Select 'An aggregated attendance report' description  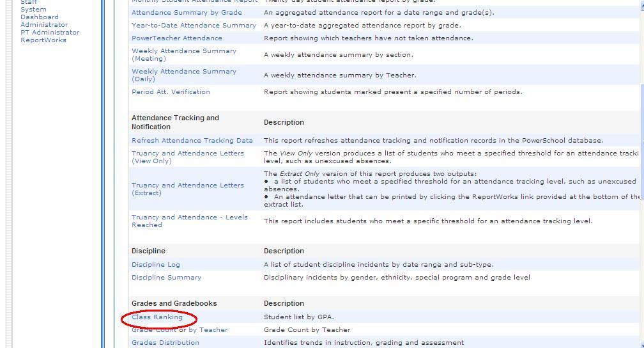coord(379,13)
